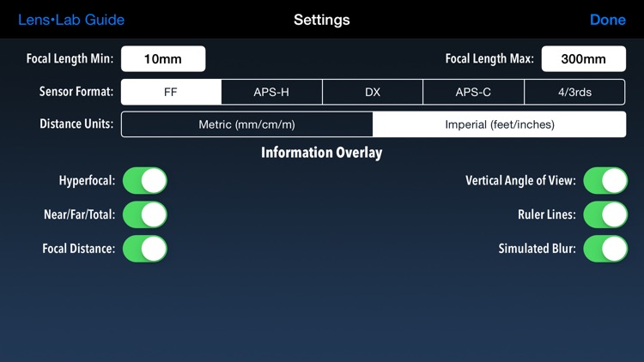The image size is (644, 362).
Task: Edit the Focal Length Min 10mm field
Action: click(163, 58)
